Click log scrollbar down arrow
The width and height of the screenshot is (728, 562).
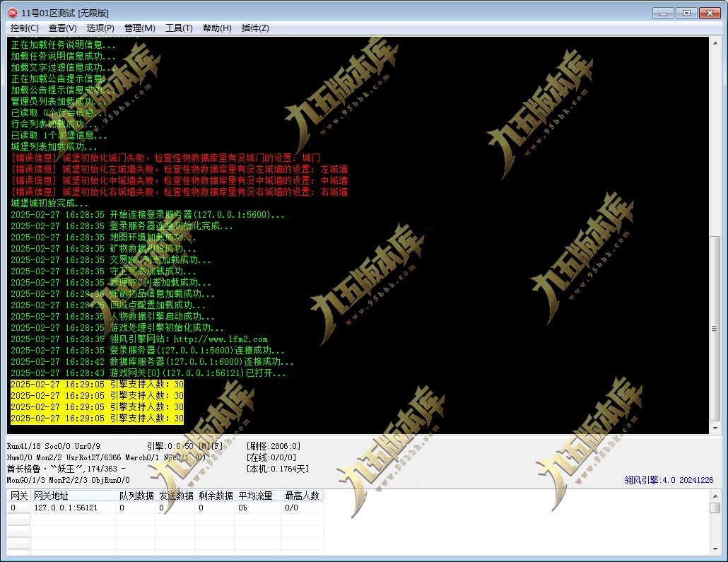[x=715, y=427]
